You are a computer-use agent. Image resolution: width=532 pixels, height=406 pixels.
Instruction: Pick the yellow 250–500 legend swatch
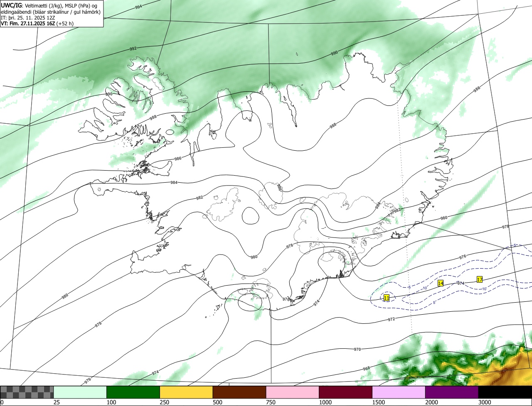point(186,392)
